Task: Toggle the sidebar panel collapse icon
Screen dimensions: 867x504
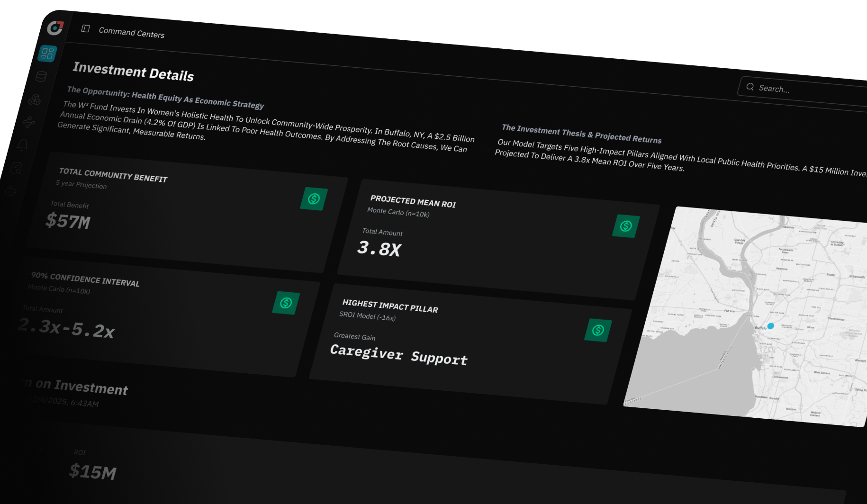Action: (85, 28)
